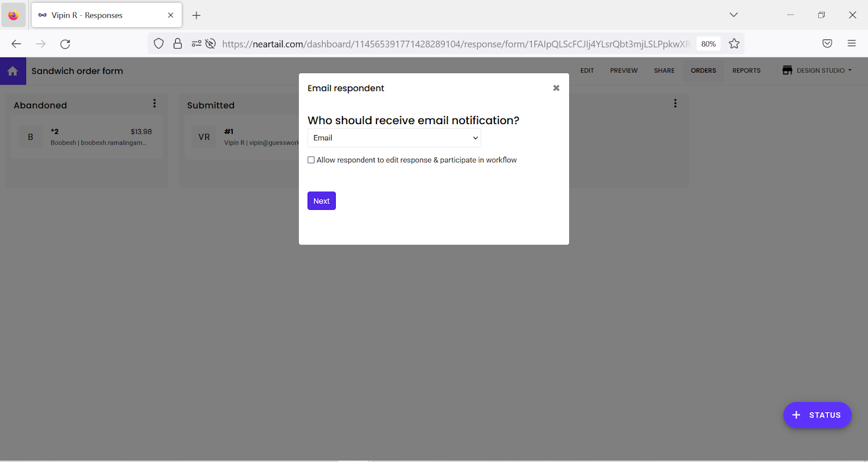This screenshot has width=868, height=462.
Task: Click the autoplay blocked icon in address bar
Action: point(210,44)
